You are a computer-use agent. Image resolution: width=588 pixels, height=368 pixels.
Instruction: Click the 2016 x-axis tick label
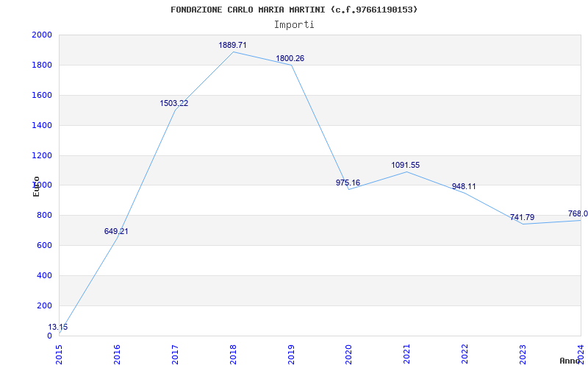[117, 355]
